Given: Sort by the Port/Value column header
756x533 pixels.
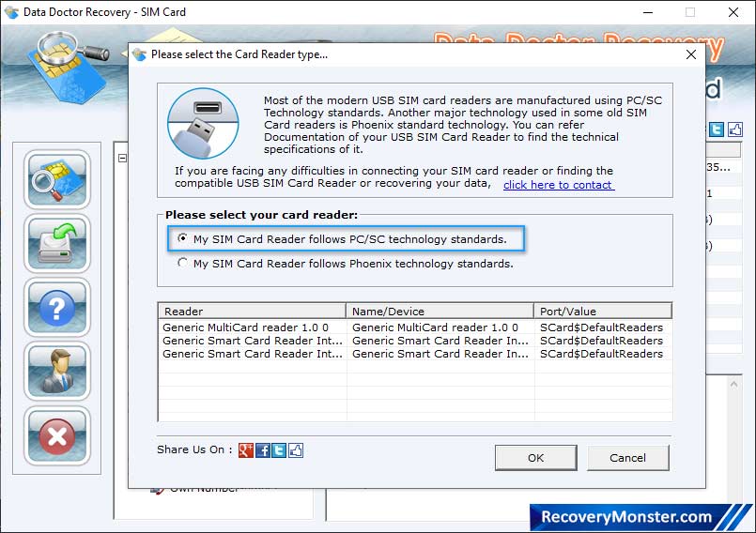Looking at the screenshot, I should 603,311.
